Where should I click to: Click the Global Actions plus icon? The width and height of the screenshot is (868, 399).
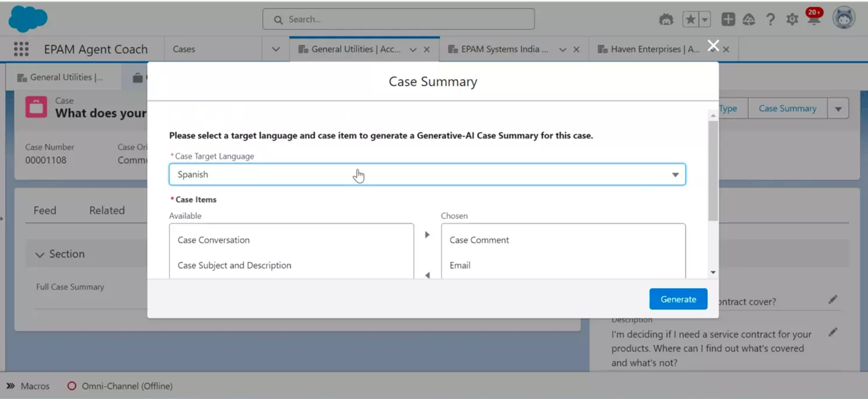click(x=728, y=19)
